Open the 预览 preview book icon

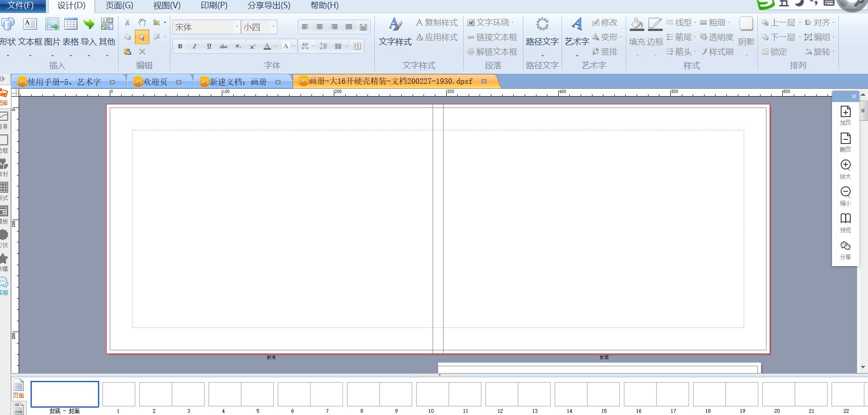click(x=845, y=218)
